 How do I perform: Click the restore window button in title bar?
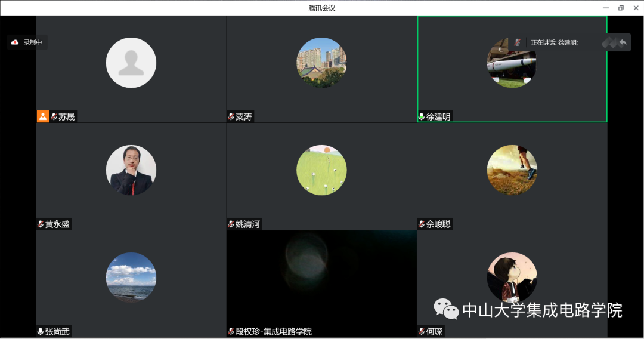(621, 8)
